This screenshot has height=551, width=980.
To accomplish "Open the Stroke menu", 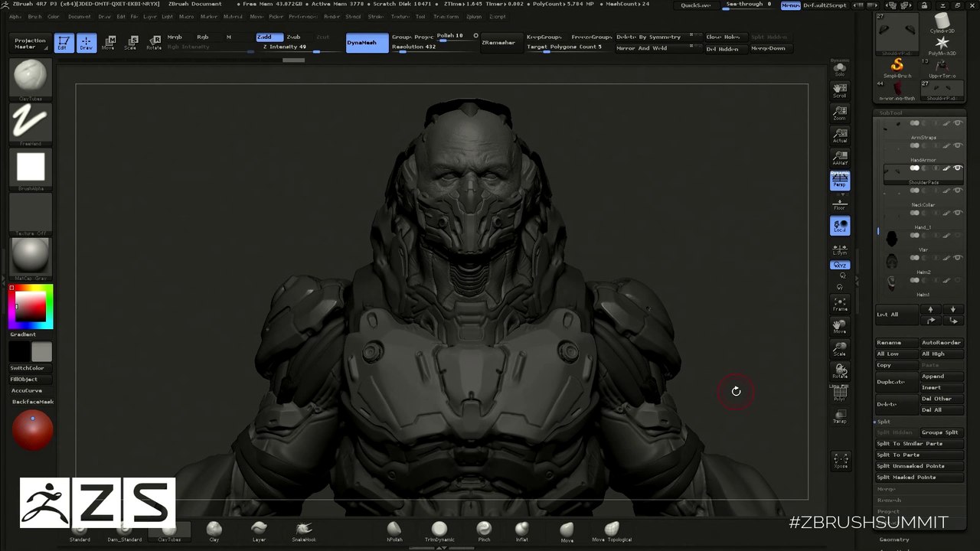I will [376, 16].
